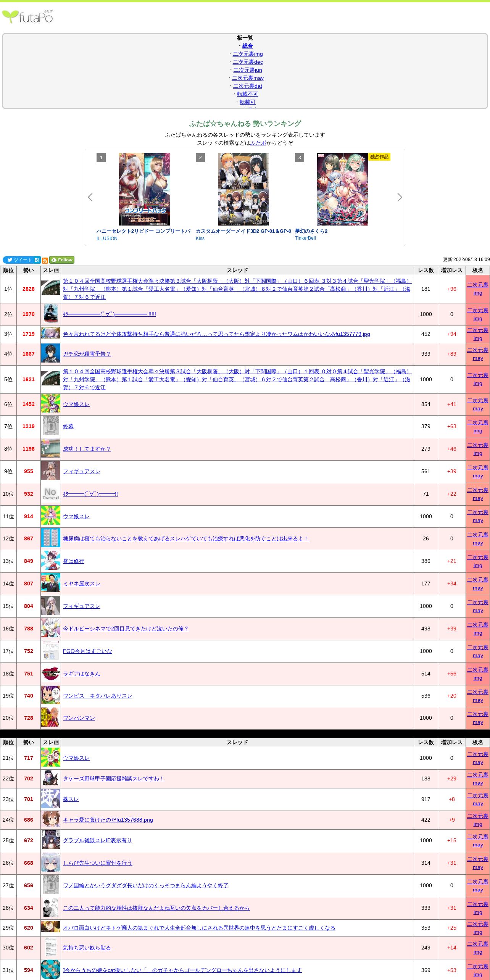Click the Twitter tweet button
490x980 pixels.
click(x=18, y=260)
